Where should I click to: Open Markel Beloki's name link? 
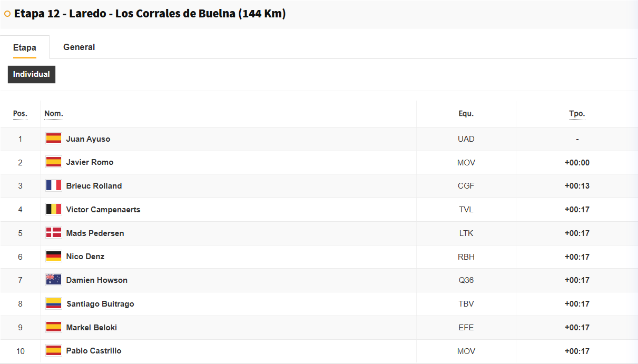[x=92, y=328]
